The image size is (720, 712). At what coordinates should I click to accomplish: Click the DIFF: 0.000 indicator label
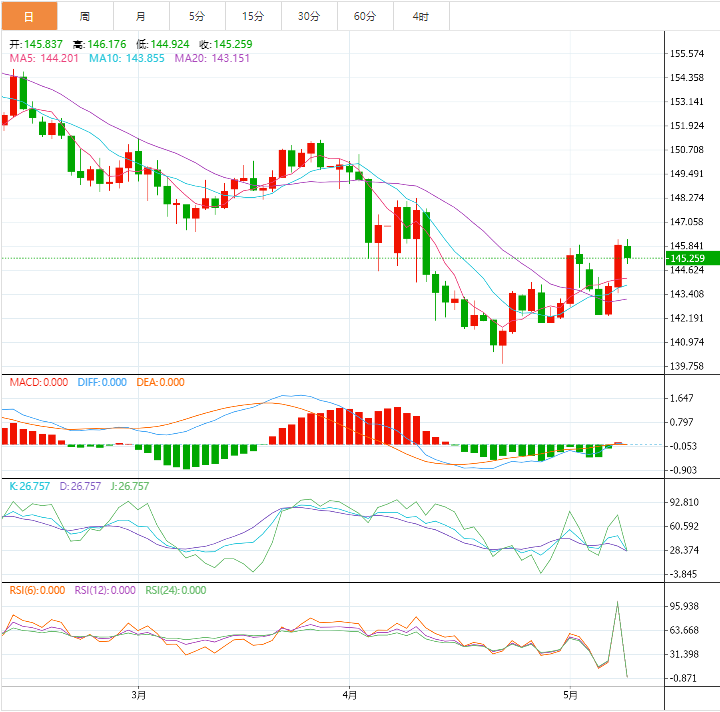pos(102,382)
